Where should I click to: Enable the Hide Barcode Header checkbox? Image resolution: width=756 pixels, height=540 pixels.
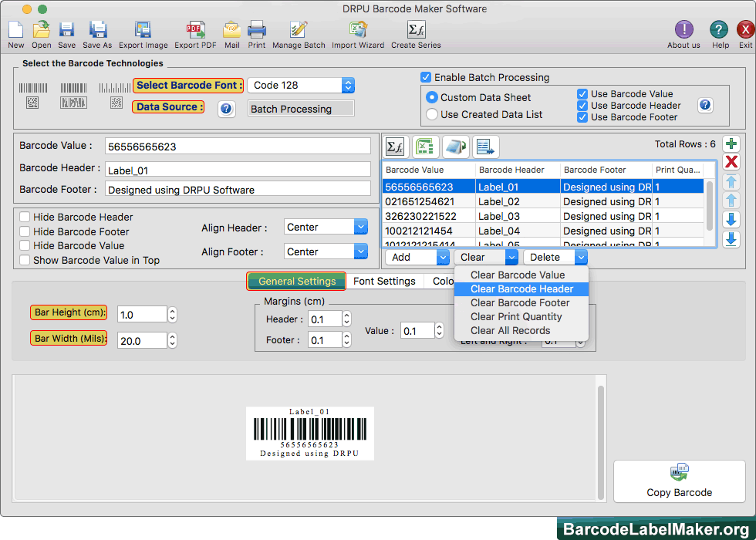[24, 217]
